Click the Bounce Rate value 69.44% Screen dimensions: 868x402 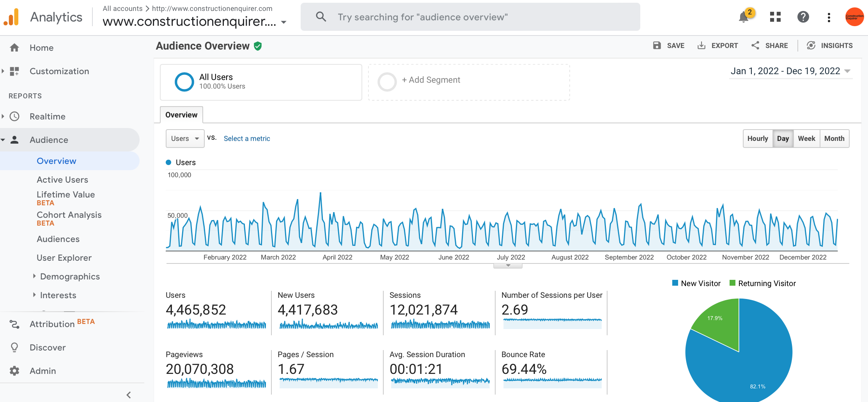[x=524, y=369]
